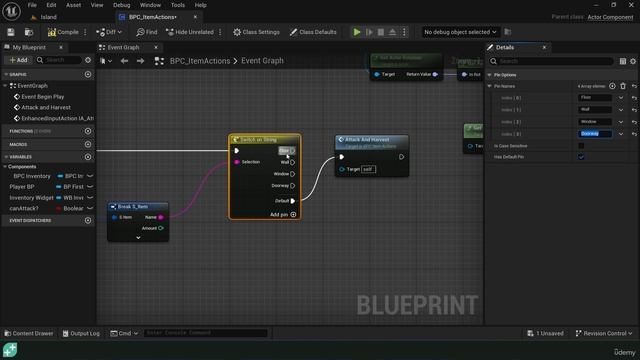Open Revision Control menu
The width and height of the screenshot is (640, 360).
[x=604, y=333]
